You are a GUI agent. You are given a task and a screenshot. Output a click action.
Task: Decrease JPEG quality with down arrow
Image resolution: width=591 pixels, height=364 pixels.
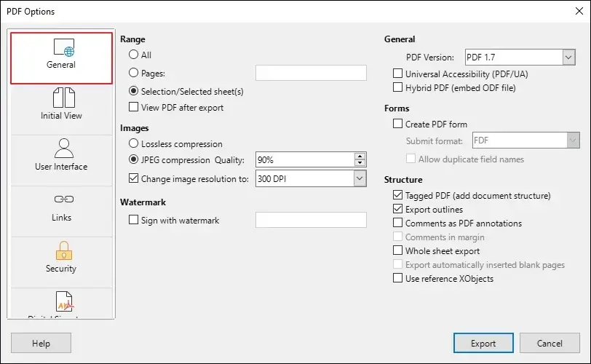pos(360,163)
